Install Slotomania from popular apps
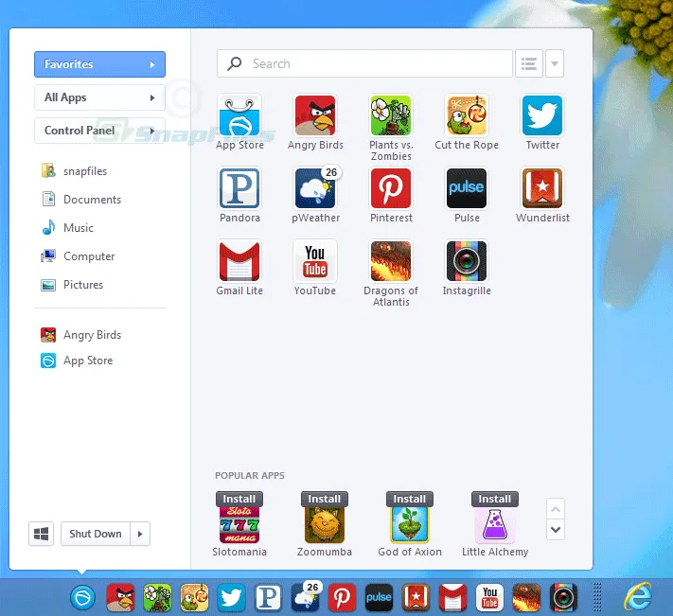This screenshot has height=616, width=673. (x=239, y=499)
